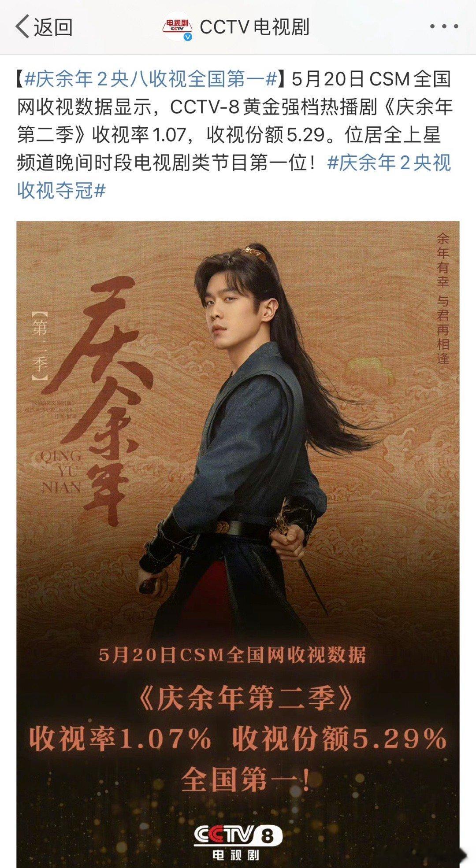The image size is (476, 868).
Task: Tap the 收视份额5.29% figure on poster
Action: 339,739
